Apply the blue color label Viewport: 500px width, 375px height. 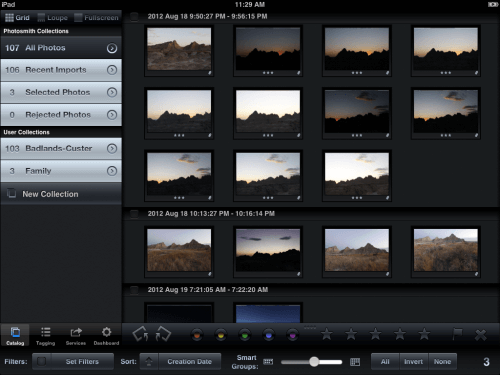269,335
